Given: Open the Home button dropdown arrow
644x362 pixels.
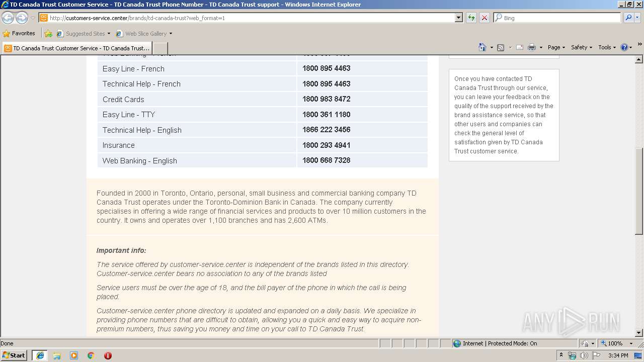Looking at the screenshot, I should point(492,47).
